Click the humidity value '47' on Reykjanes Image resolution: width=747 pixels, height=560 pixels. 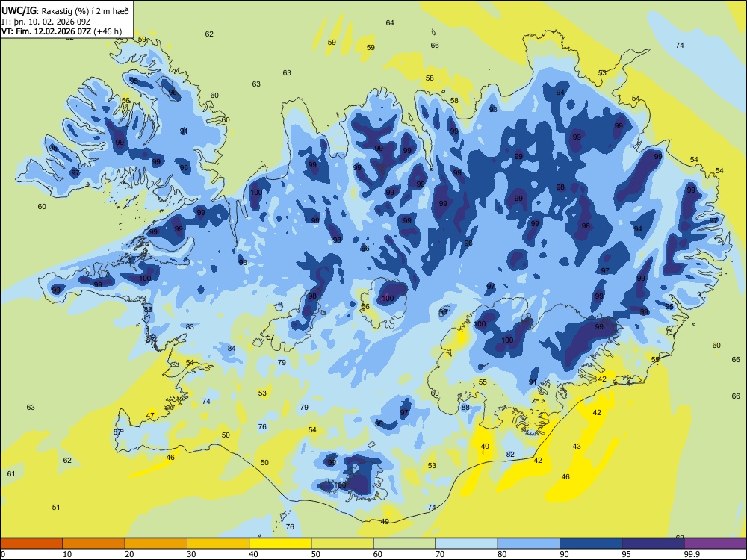[151, 416]
